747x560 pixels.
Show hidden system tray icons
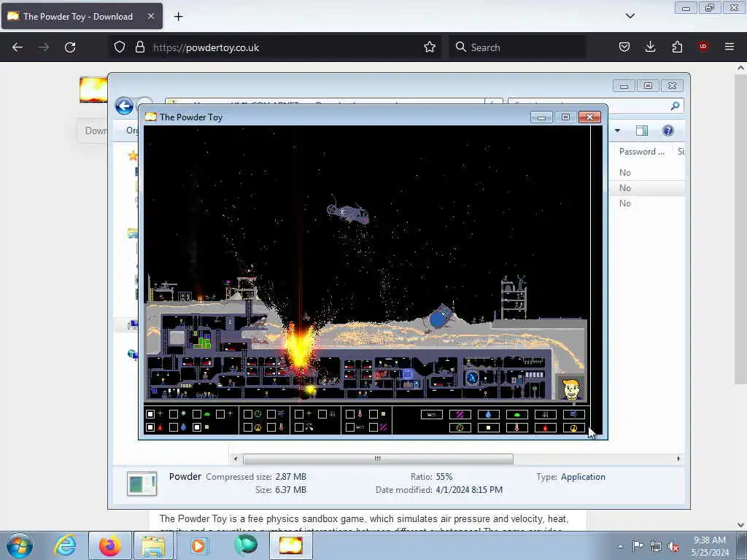pyautogui.click(x=620, y=546)
